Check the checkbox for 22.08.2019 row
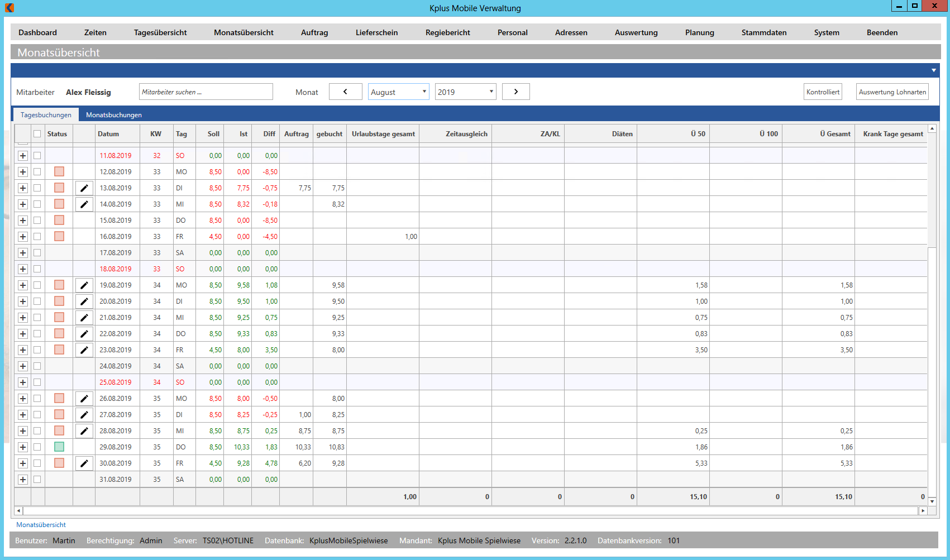The height and width of the screenshot is (560, 950). 37,334
